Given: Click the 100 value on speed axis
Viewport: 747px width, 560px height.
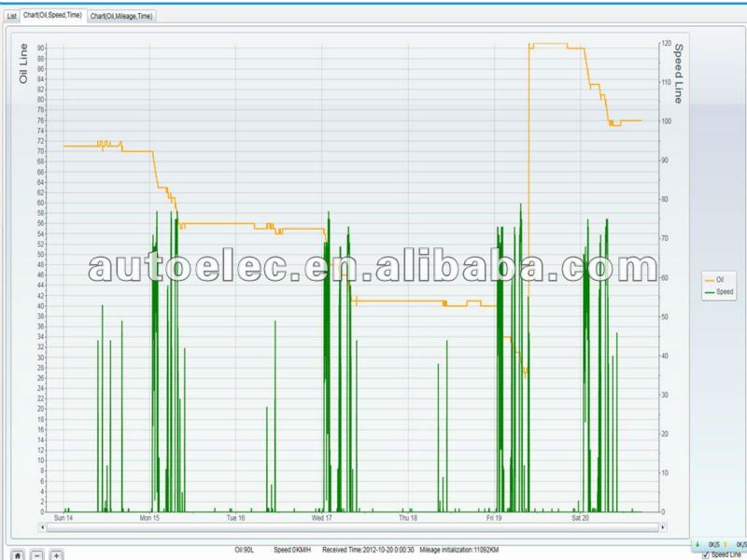Looking at the screenshot, I should coord(666,121).
